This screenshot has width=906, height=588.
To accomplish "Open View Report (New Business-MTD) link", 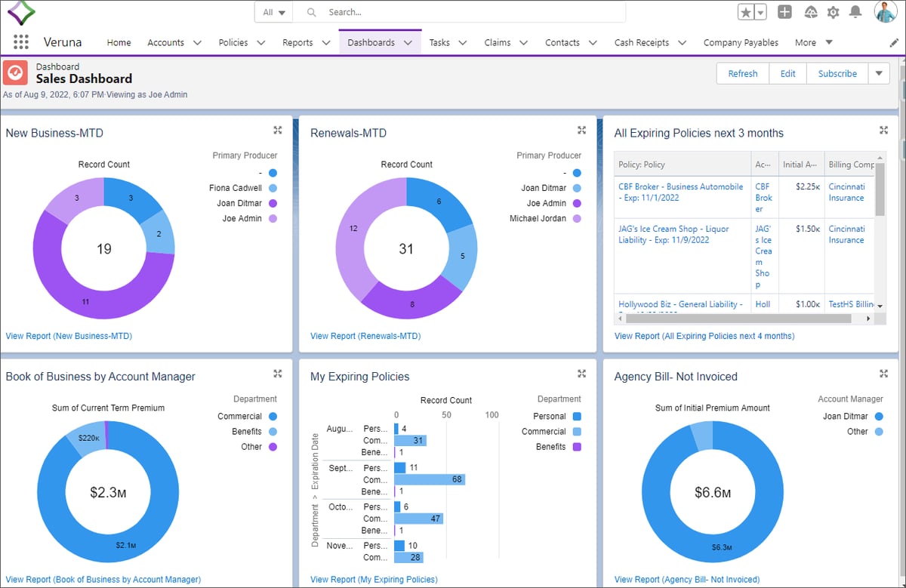I will click(69, 336).
